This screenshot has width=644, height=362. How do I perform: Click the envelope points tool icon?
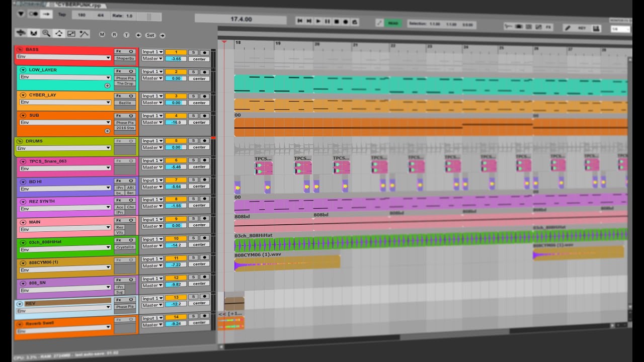pyautogui.click(x=59, y=34)
